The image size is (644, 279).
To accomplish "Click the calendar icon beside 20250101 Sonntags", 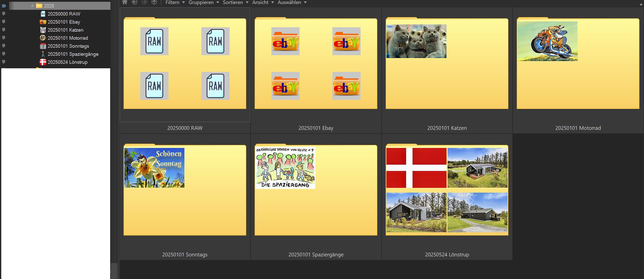I will 43,46.
